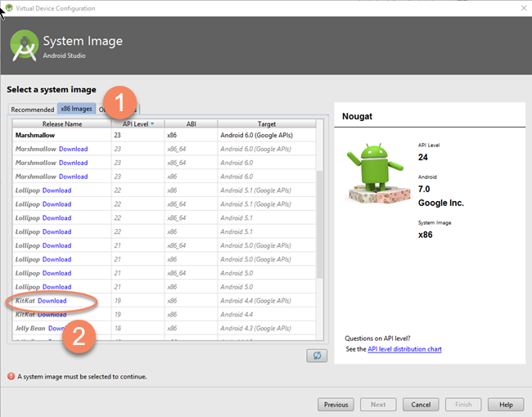Screen dimensions: 532x417
Task: Select the x86 Images tab
Action: [76, 109]
